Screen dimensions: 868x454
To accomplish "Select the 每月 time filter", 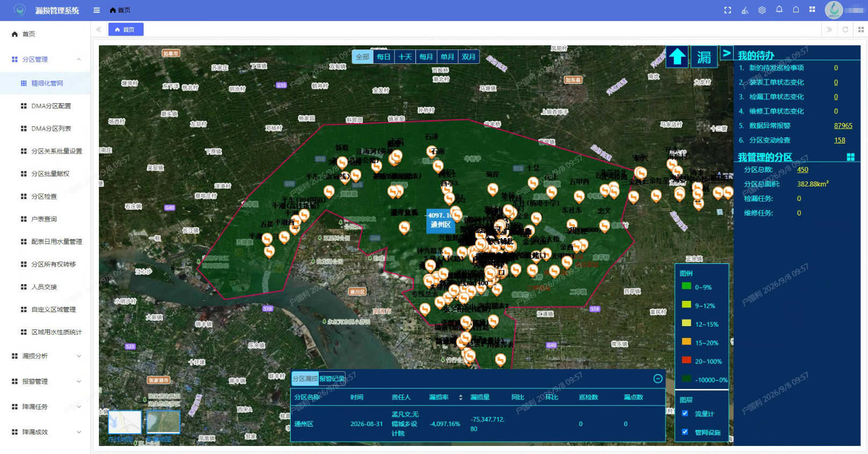I will click(x=426, y=57).
